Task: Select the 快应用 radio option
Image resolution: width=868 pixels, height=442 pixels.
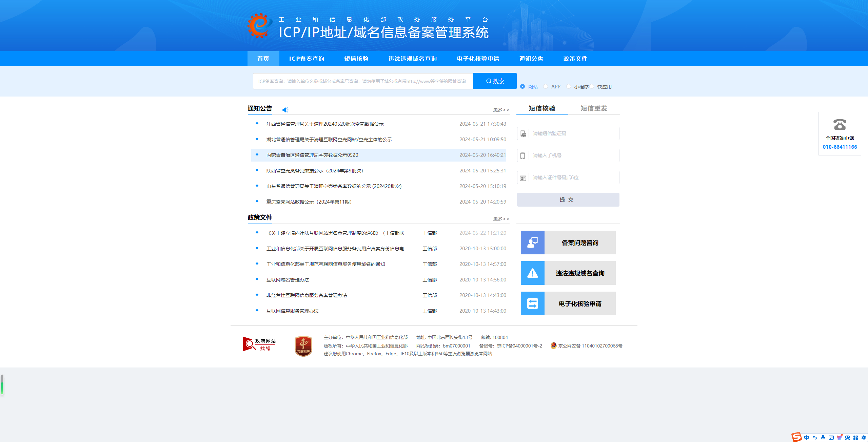Action: pos(592,86)
